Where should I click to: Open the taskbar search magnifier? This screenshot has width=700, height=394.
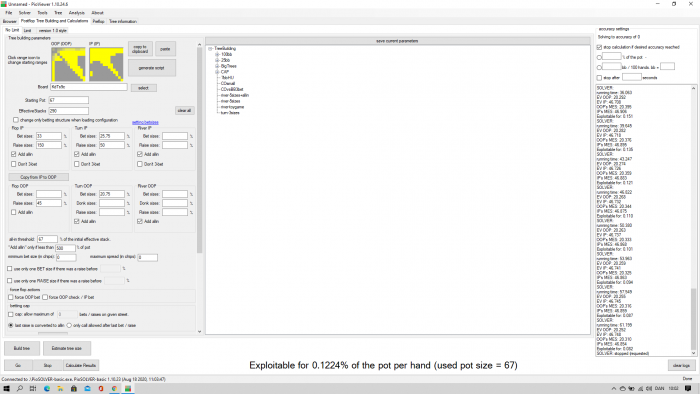(20, 389)
